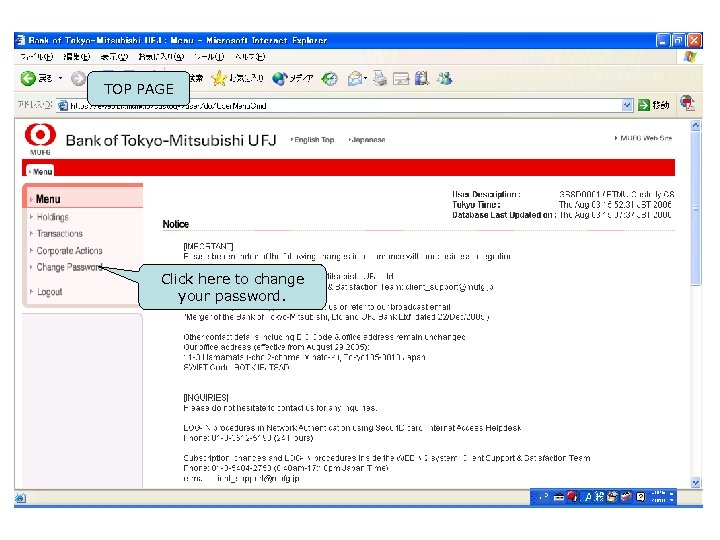Click the 般 conversion mode icon
The width and height of the screenshot is (720, 540).
(599, 497)
